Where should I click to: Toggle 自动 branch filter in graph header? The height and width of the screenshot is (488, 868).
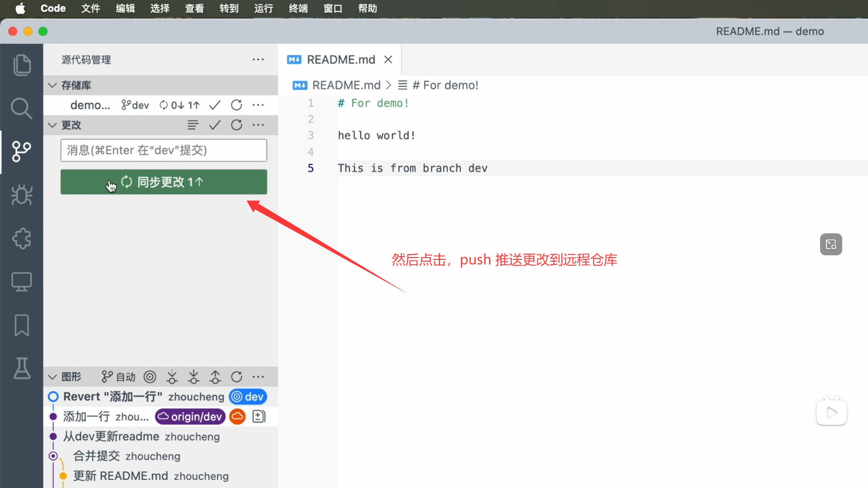pos(118,377)
